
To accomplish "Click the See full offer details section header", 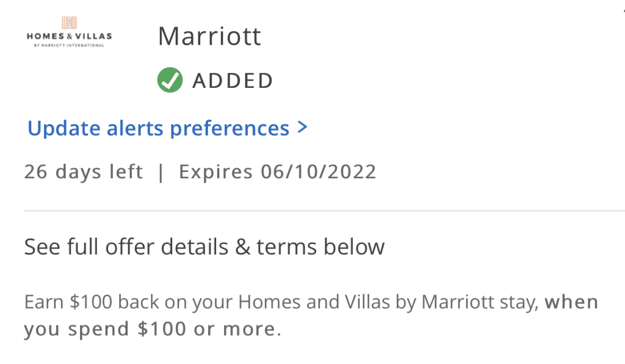I will (x=204, y=246).
